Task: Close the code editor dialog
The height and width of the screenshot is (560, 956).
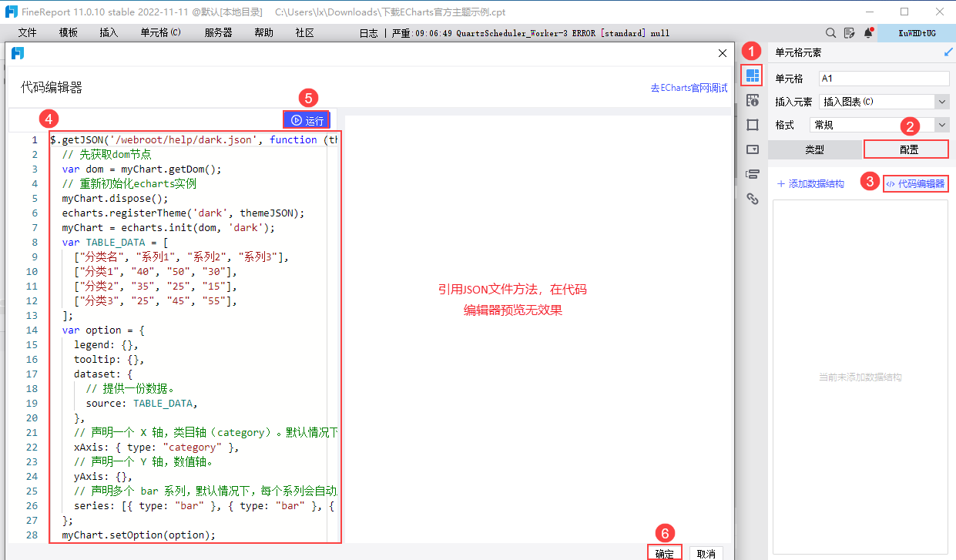Action: tap(722, 53)
